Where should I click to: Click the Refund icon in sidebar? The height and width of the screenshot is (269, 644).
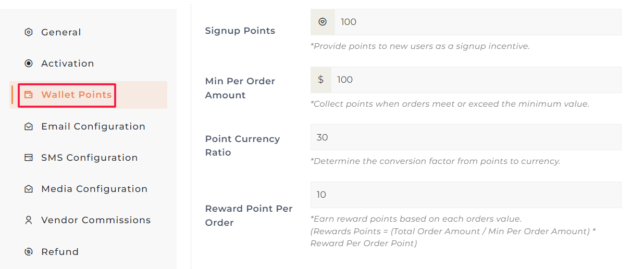tap(29, 252)
